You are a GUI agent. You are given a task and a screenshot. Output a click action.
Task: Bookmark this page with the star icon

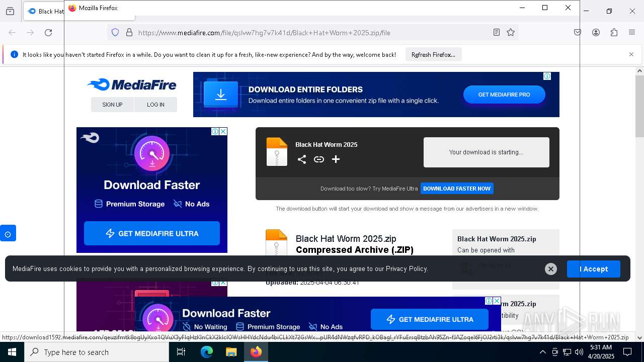pos(511,32)
